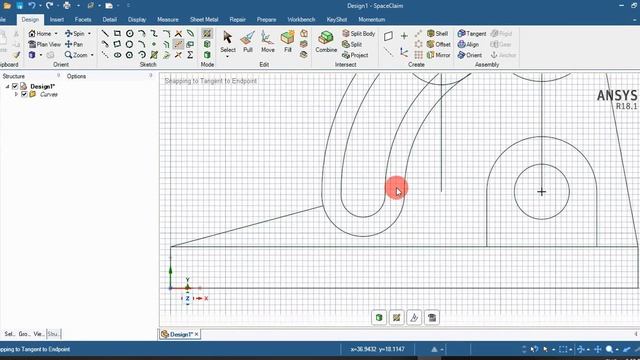The image size is (640, 360).
Task: Select the Ellipse sketch tool
Action: pyautogui.click(x=117, y=55)
